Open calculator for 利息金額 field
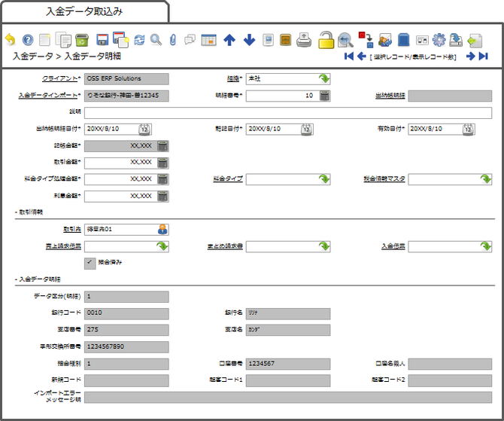The image size is (504, 421). (x=162, y=197)
